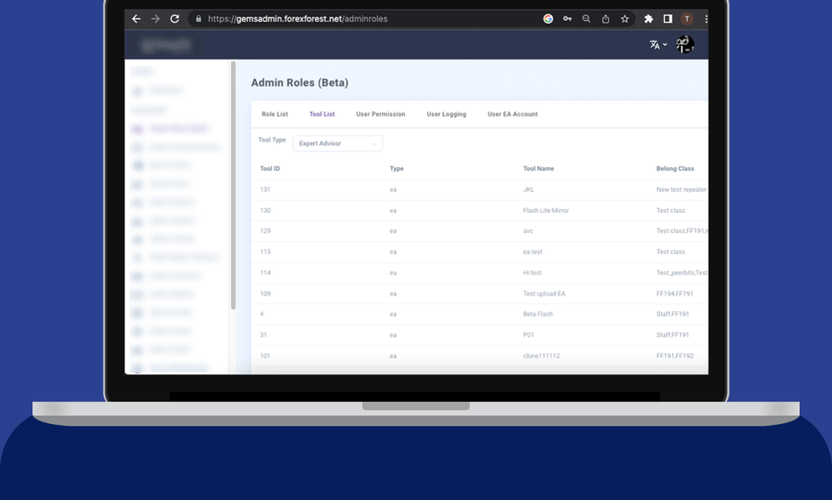Click the zoom magnifier icon in the address bar
The height and width of the screenshot is (500, 832).
click(x=586, y=19)
